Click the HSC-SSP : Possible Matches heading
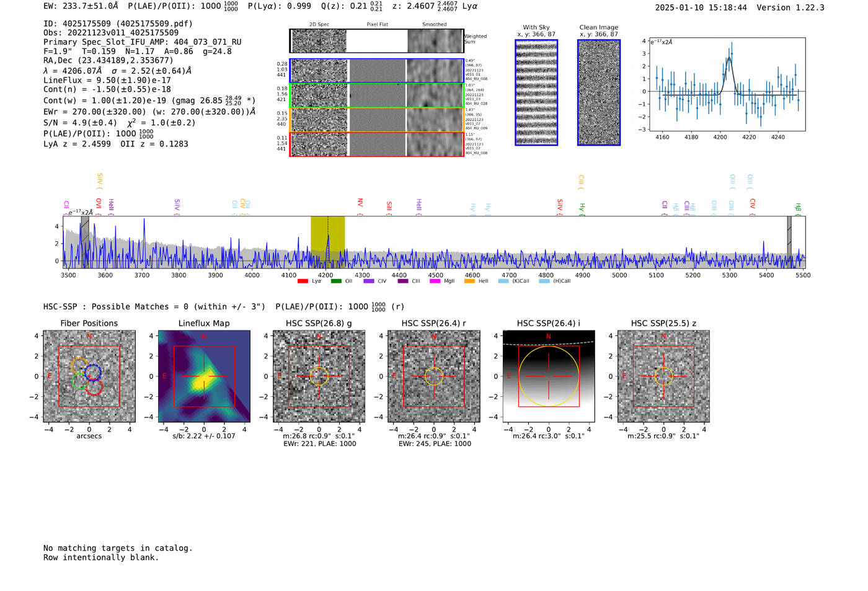 154,307
